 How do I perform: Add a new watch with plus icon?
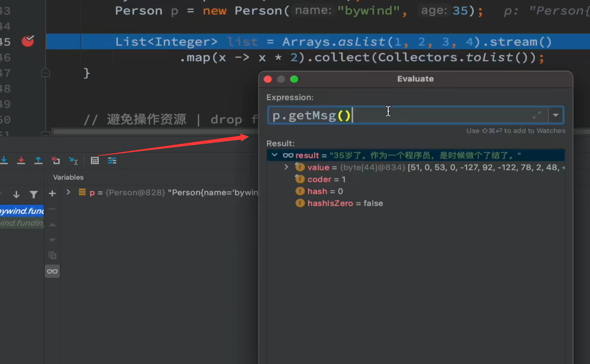52,193
